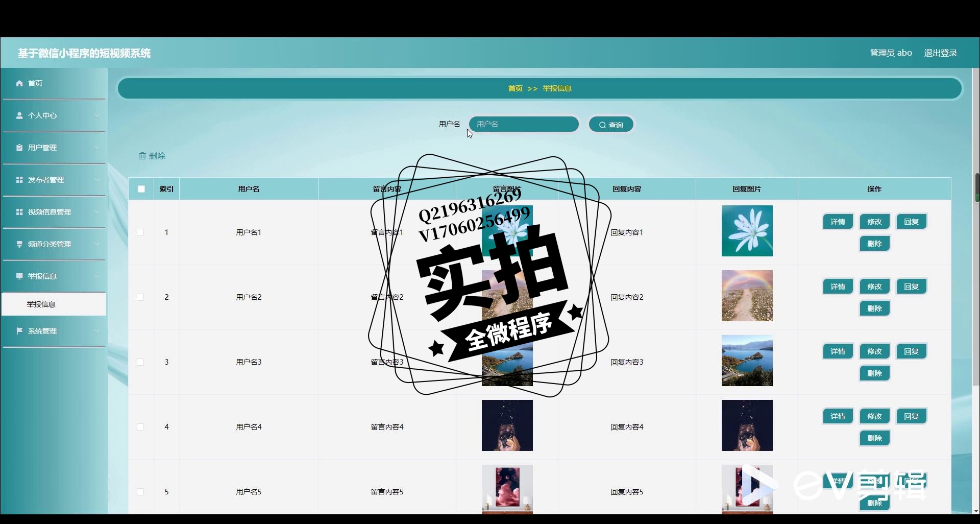
Task: Click 修改 for row 用户名4
Action: coord(874,416)
